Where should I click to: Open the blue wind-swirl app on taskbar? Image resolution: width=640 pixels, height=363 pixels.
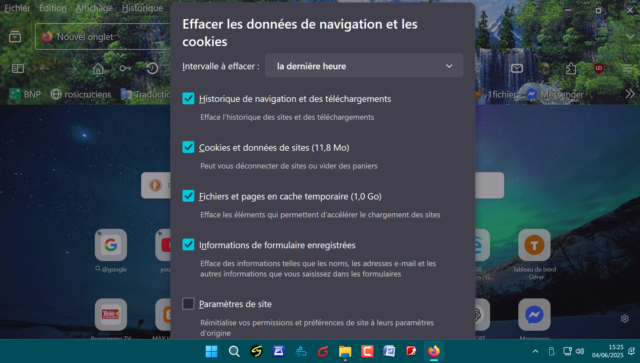(301, 351)
